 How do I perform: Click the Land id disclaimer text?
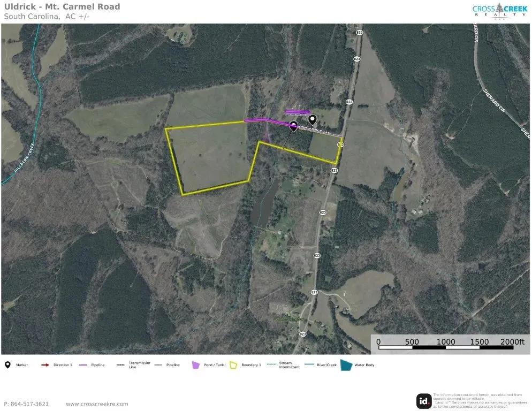[x=480, y=401]
